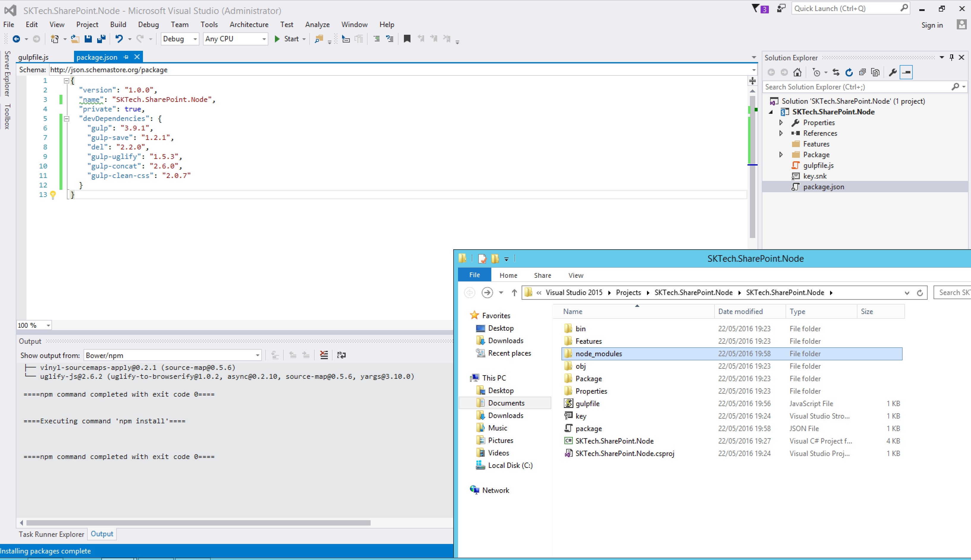
Task: Open the Show output from dropdown
Action: (257, 355)
